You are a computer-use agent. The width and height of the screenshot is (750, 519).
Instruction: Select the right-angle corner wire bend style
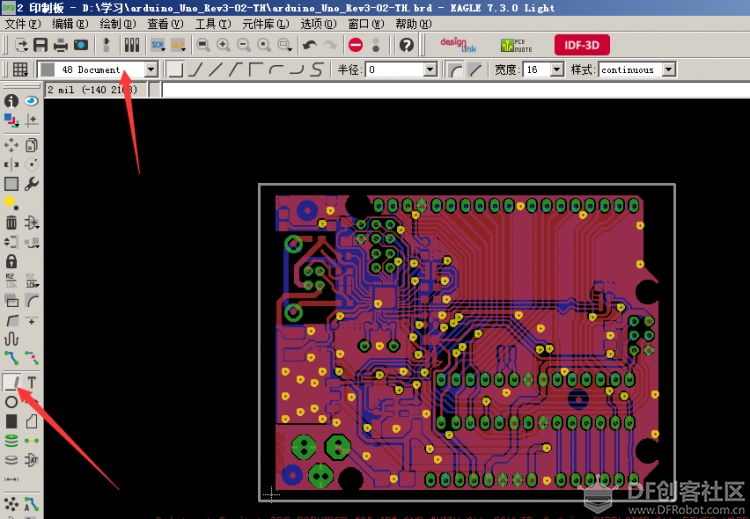click(256, 70)
